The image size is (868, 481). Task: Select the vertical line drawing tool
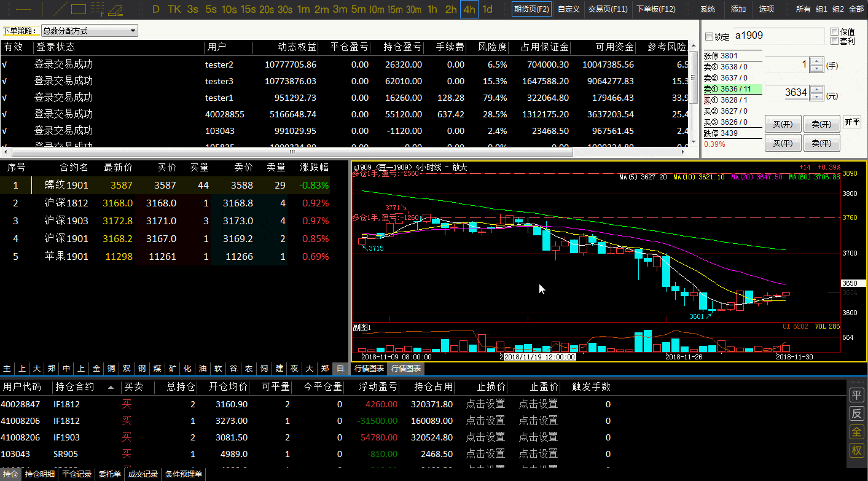[42, 9]
